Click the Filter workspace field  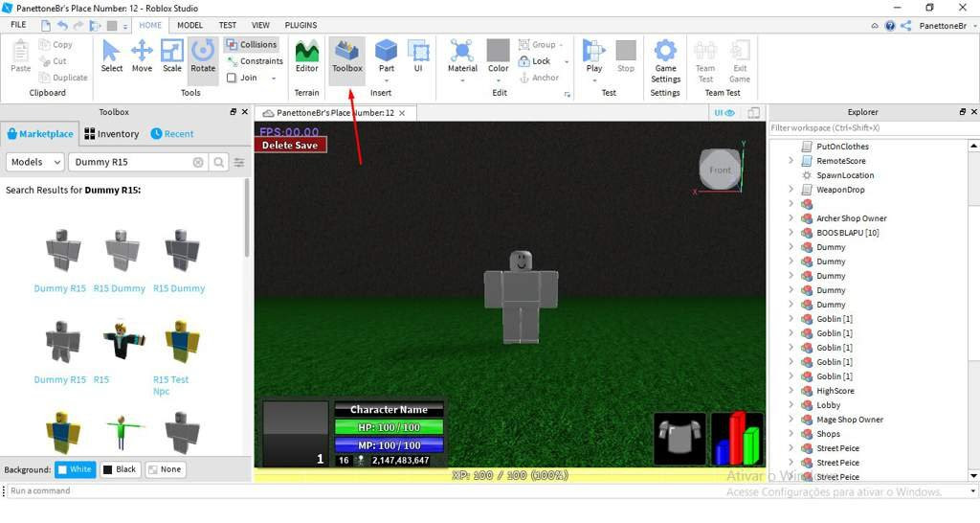(869, 127)
